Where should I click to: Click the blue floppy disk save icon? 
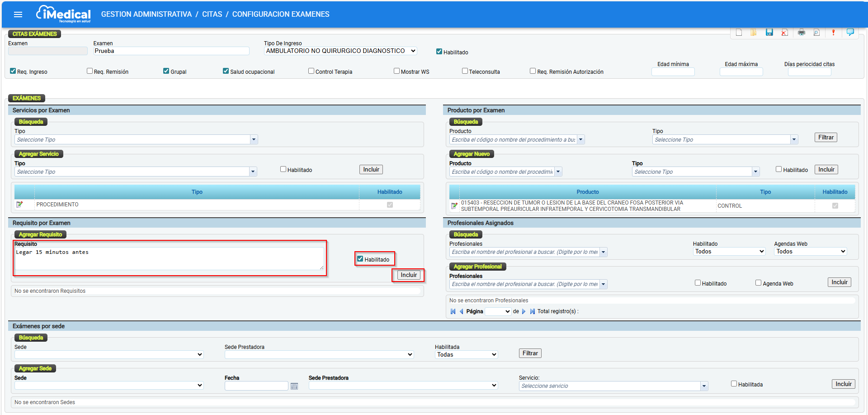point(769,32)
